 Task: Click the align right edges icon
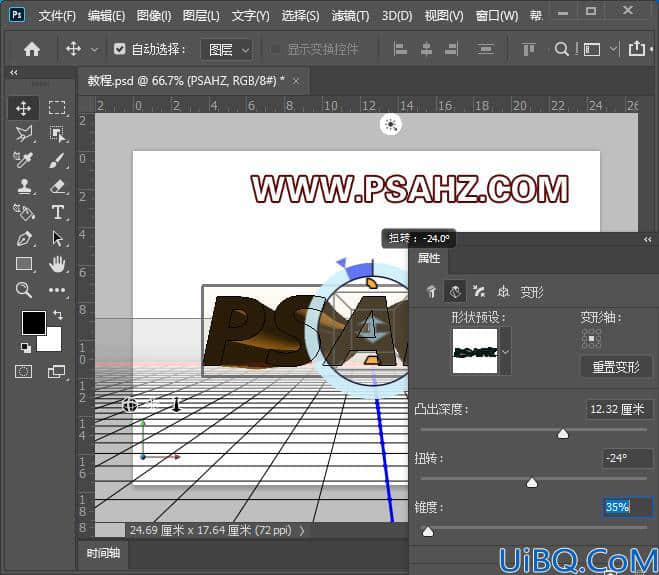pyautogui.click(x=451, y=49)
